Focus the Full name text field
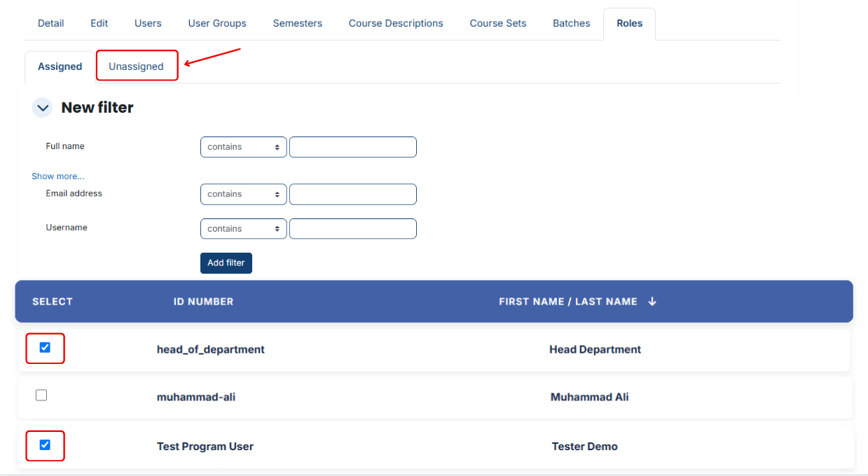The image size is (868, 476). pos(353,147)
